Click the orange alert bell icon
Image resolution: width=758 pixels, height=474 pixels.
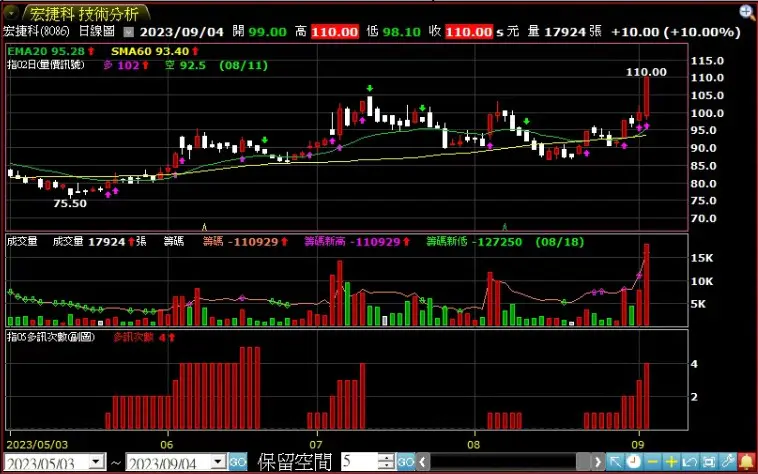tap(746, 462)
